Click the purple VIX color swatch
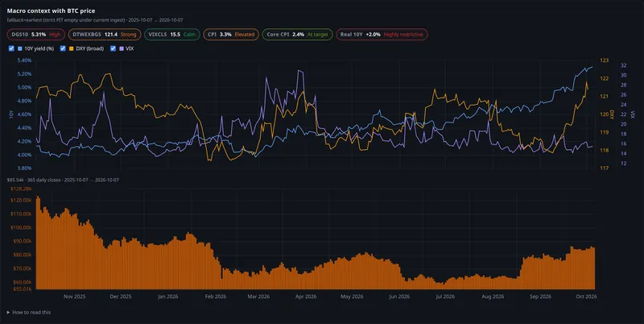This screenshot has width=644, height=324. pos(122,48)
